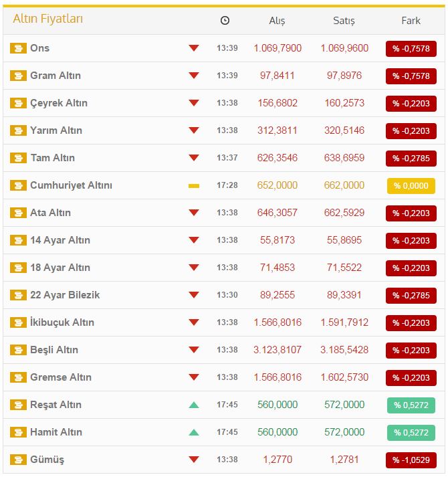448x479 pixels.
Task: Click the gold icon next to Gram Altın
Action: [x=18, y=76]
